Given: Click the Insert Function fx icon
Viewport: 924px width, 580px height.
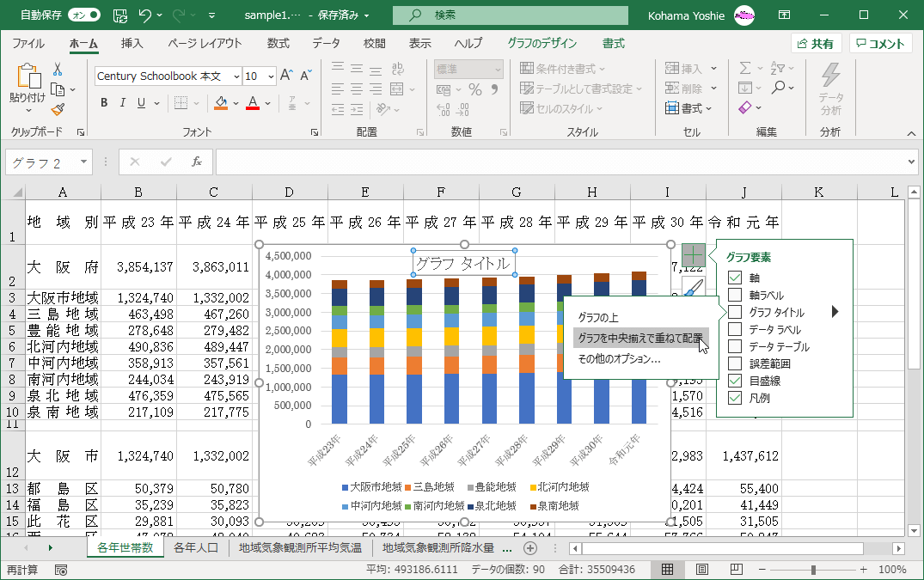Looking at the screenshot, I should 197,162.
